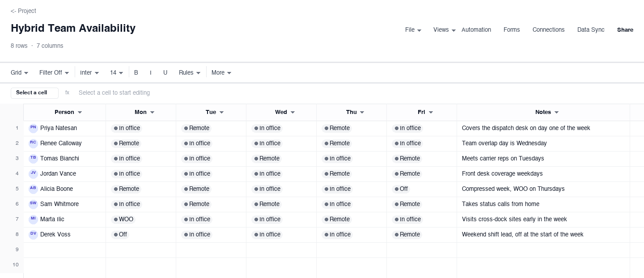Toggle italic formatting with I
The image size is (644, 278).
151,72
